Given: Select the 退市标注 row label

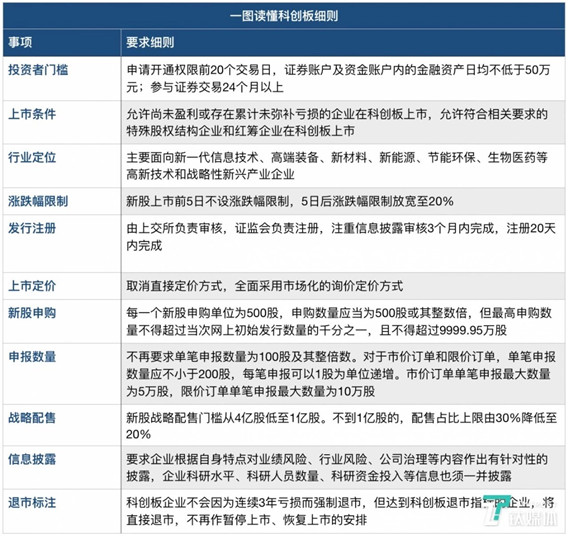Looking at the screenshot, I should coord(32,503).
